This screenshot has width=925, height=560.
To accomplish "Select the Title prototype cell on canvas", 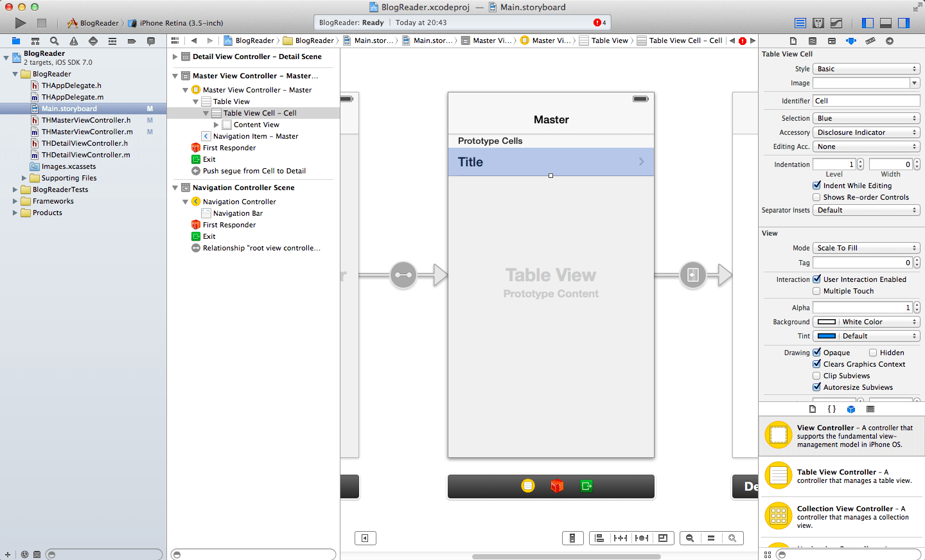I will (x=551, y=162).
